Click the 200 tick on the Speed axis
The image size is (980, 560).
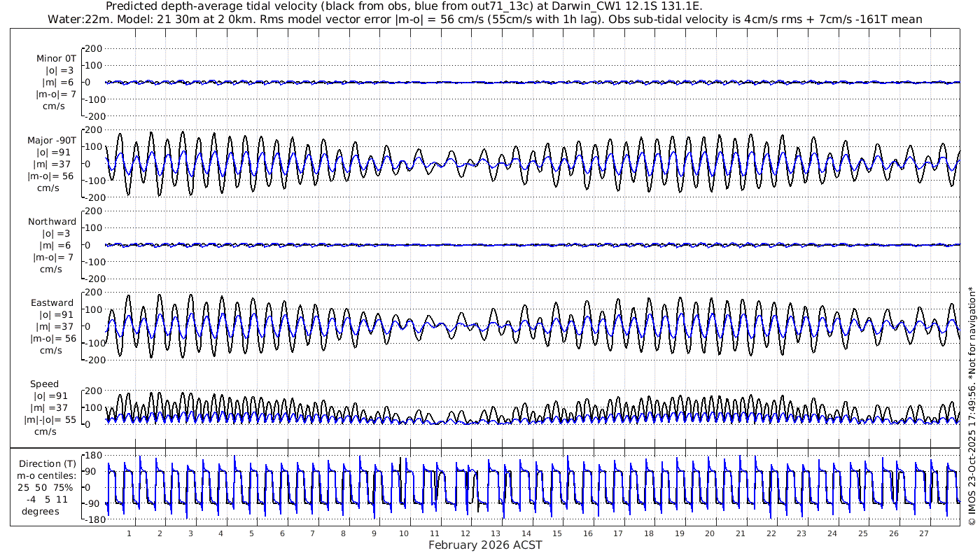click(x=94, y=391)
